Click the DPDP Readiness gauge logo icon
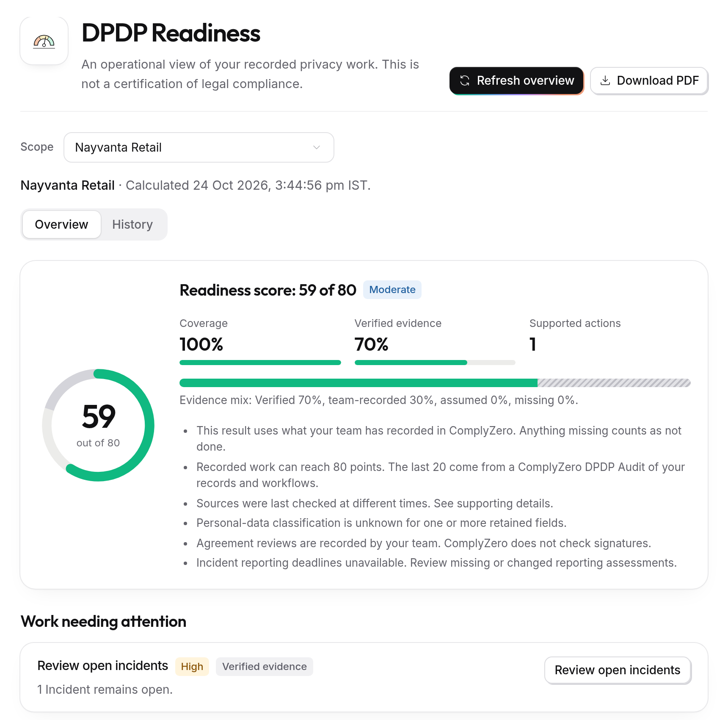This screenshot has width=728, height=720. [x=44, y=41]
